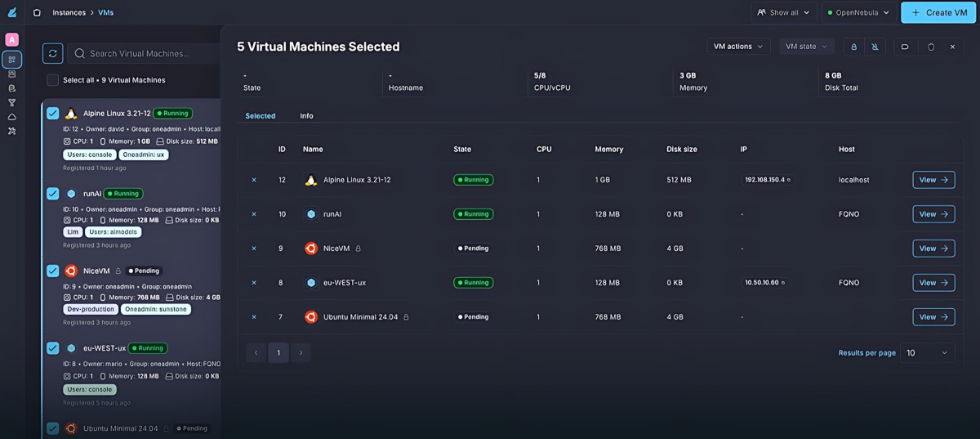Click the Create VM button
980x439 pixels.
[x=939, y=12]
